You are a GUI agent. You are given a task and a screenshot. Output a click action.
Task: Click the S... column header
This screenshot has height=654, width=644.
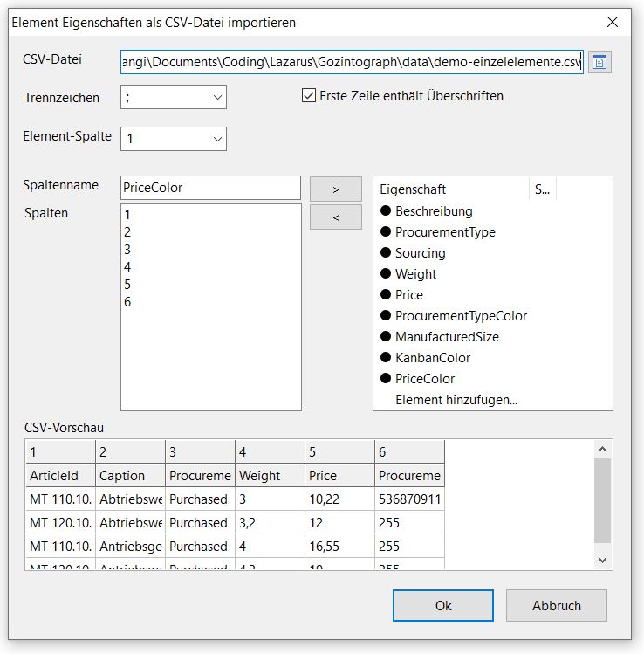tap(542, 189)
